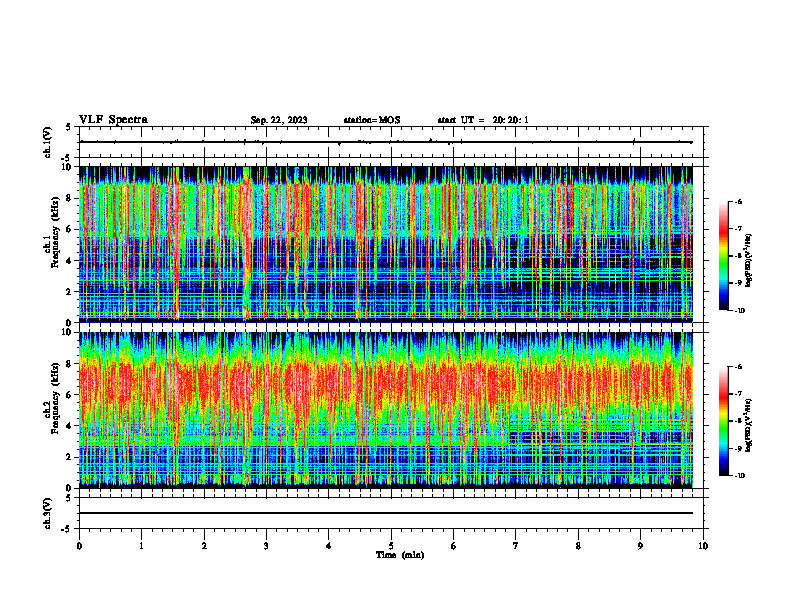
Task: Click time axis tick label "5"
Action: pyautogui.click(x=391, y=546)
